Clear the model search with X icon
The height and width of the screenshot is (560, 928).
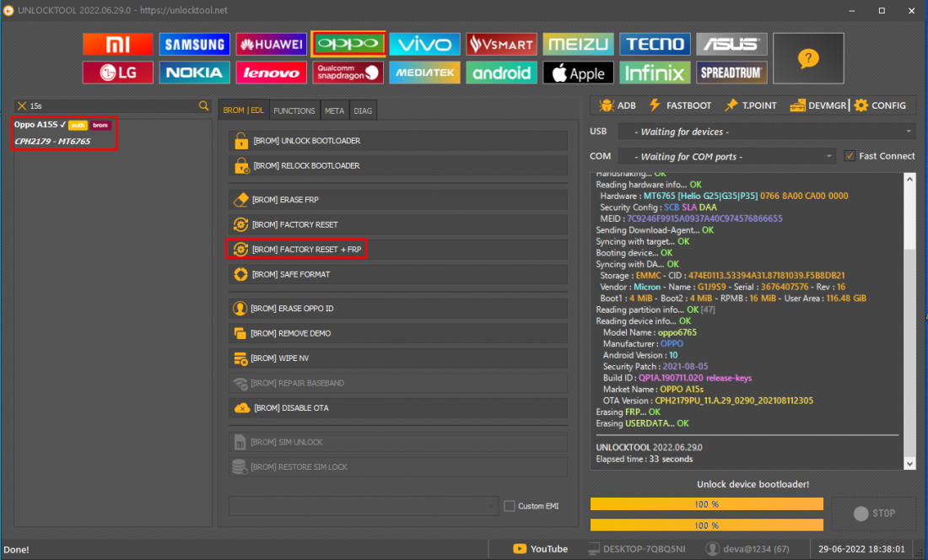(22, 106)
